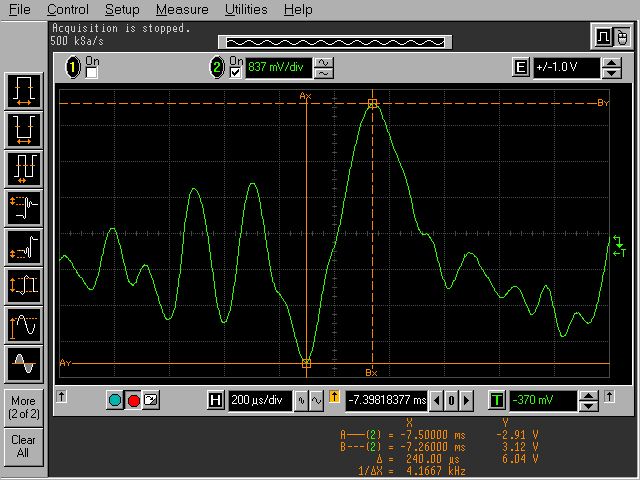Click the up-arrow button at bottom left of display
The width and height of the screenshot is (640, 480).
click(62, 396)
